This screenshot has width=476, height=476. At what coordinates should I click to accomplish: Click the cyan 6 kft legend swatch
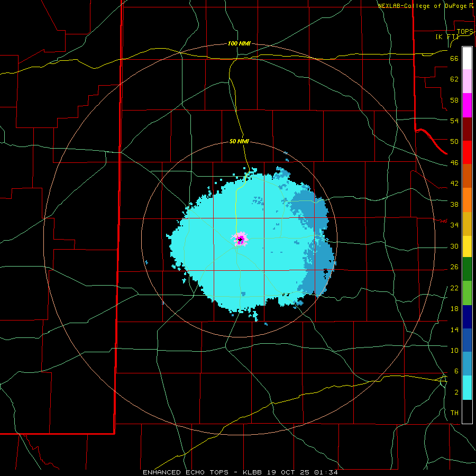(467, 388)
